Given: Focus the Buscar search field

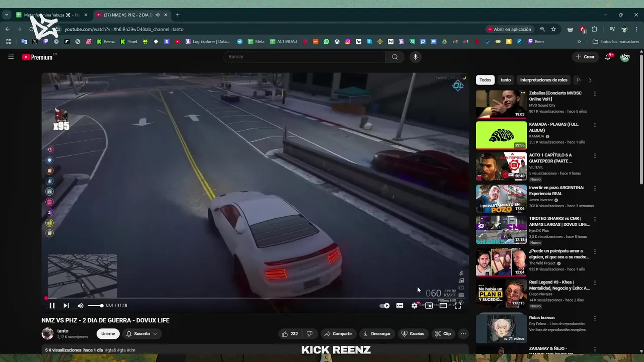Looking at the screenshot, I should click(x=305, y=57).
